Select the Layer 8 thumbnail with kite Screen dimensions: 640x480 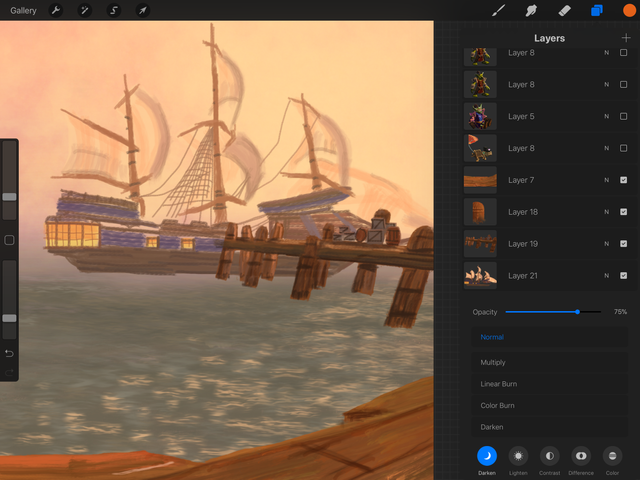coord(480,148)
